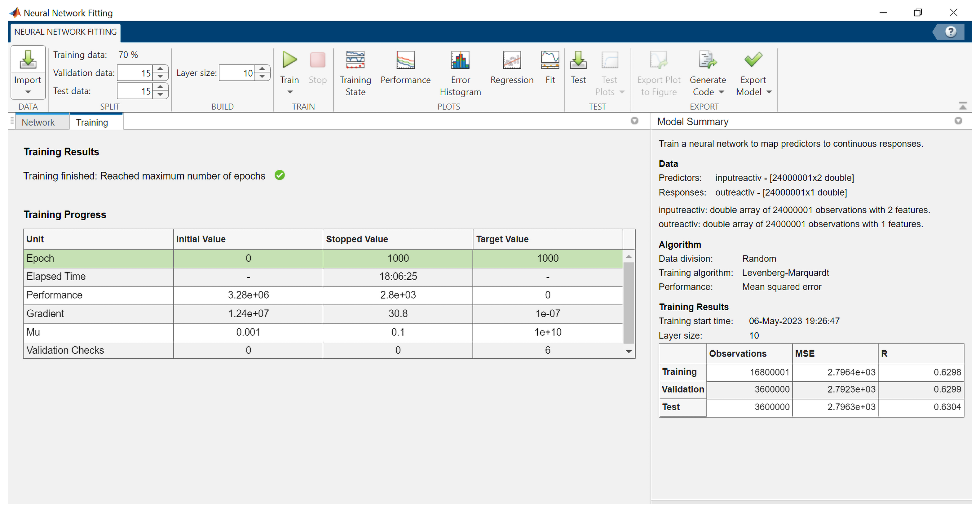This screenshot has height=510, width=980.
Task: Expand the Export Model dropdown
Action: tap(769, 92)
